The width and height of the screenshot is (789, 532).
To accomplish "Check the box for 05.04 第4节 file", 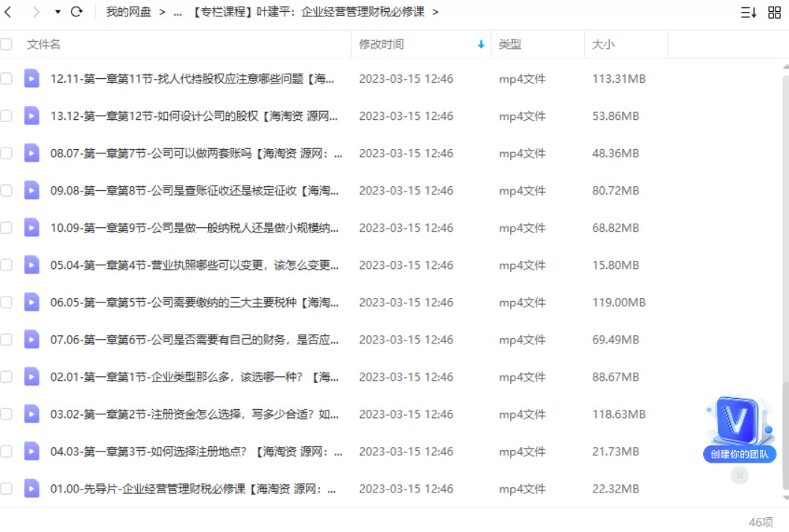I will 6,265.
